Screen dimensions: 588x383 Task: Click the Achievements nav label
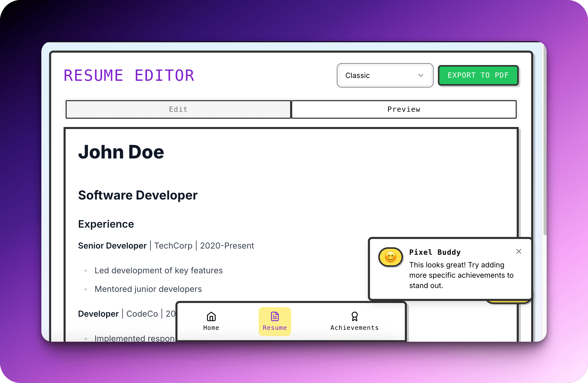tap(354, 328)
